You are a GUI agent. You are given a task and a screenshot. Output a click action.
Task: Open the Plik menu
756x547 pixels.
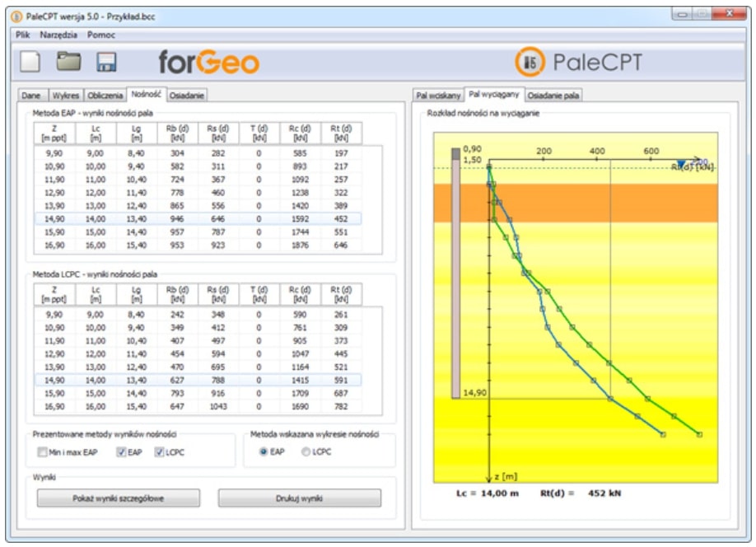point(22,35)
